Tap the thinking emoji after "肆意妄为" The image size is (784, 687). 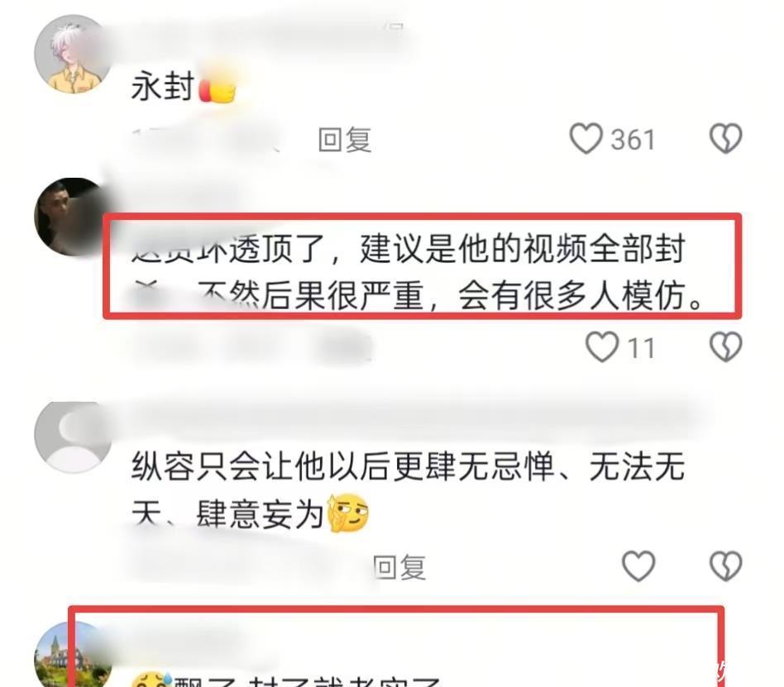pos(348,513)
